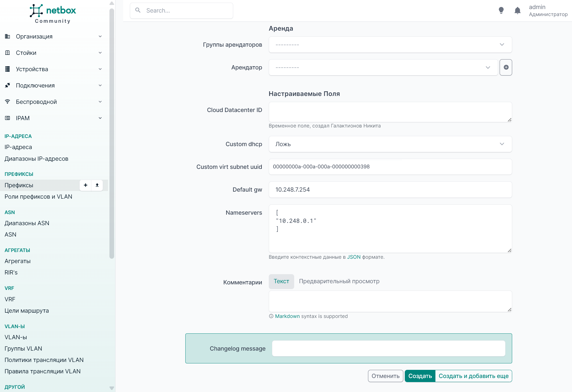Focus the Default gw field
This screenshot has height=392, width=572.
(x=390, y=190)
